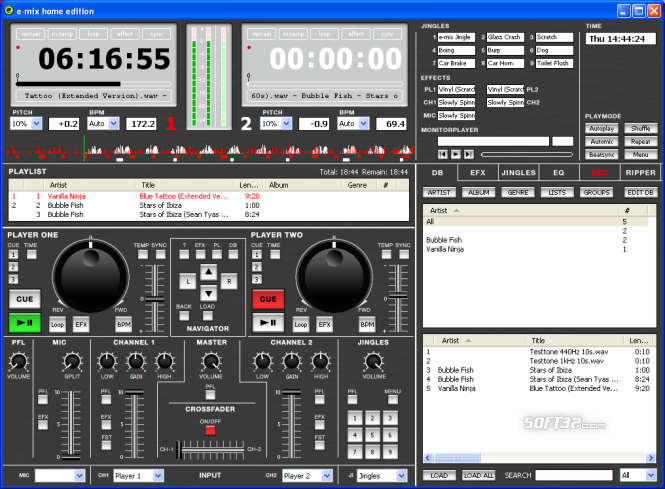
Task: Trigger jingle pad number 9
Action: coord(390,452)
